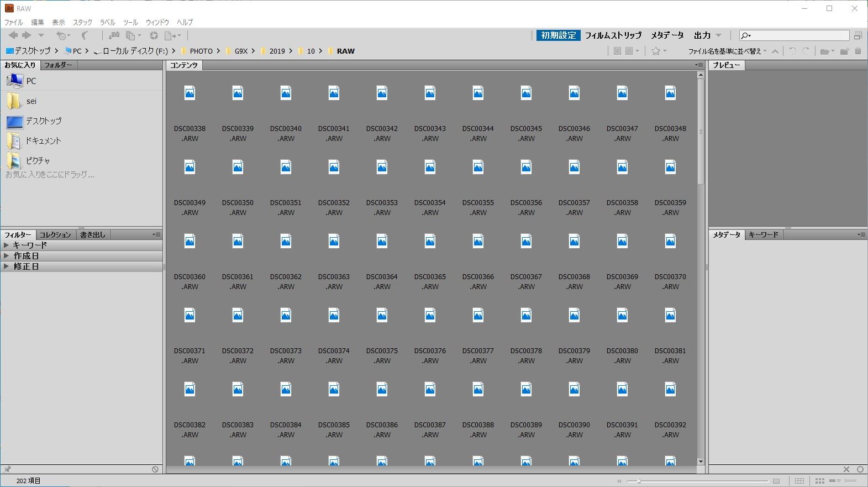868x487 pixels.
Task: Open the parent/favorites dropdown arrow next to navigation
Action: click(41, 35)
